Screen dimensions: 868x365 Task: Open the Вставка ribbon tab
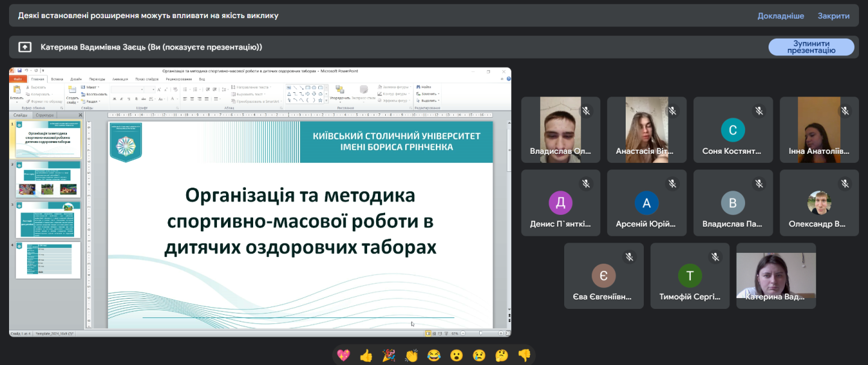click(x=57, y=79)
